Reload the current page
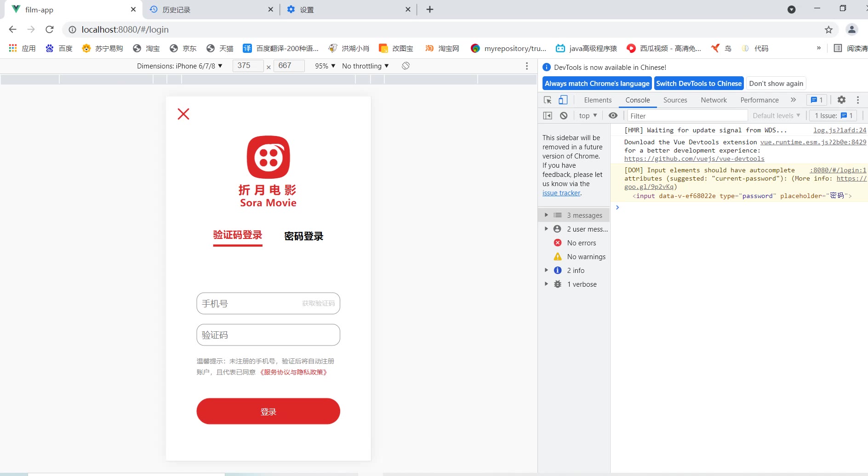This screenshot has height=476, width=868. [50, 29]
